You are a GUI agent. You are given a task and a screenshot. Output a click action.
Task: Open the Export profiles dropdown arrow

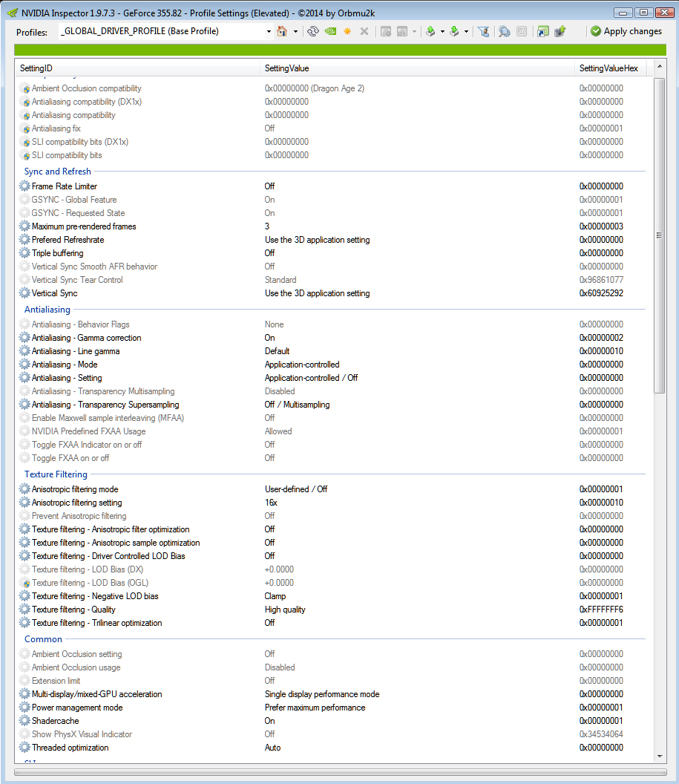443,31
